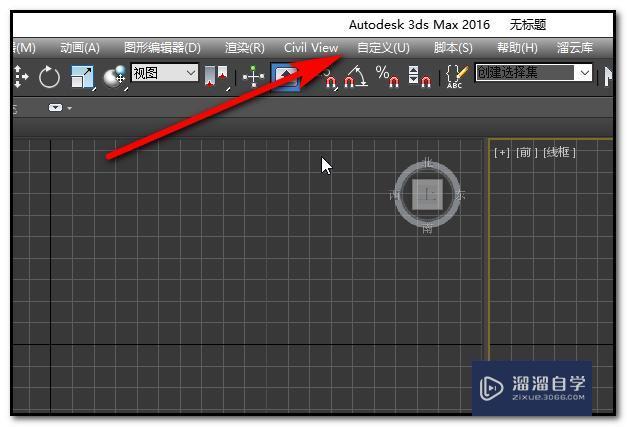Pick the Select and Move tool
Screen dimensions: 627x427
tap(19, 76)
